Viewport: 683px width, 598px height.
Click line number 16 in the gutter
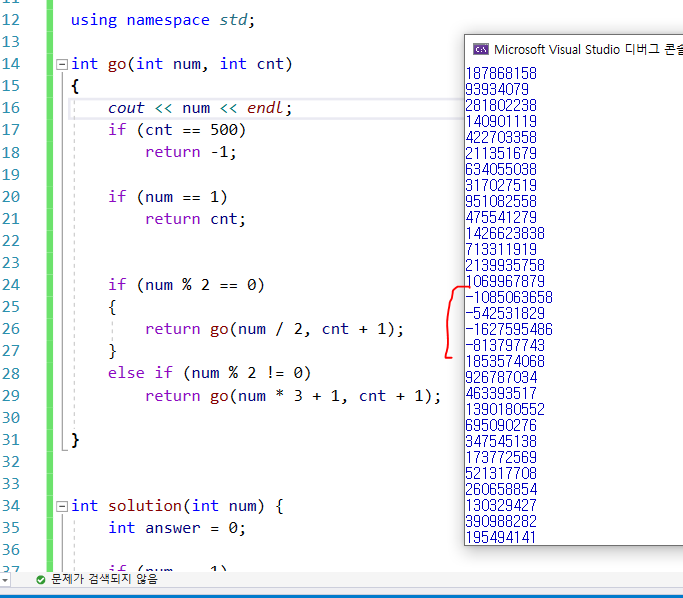click(x=11, y=108)
